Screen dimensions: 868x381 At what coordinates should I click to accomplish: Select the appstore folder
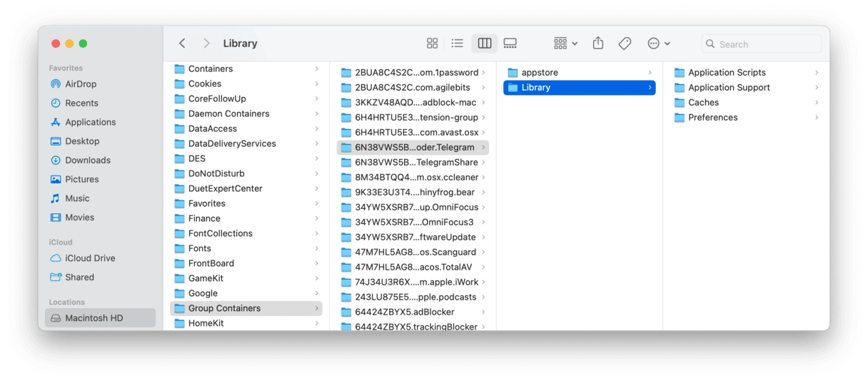pos(579,73)
